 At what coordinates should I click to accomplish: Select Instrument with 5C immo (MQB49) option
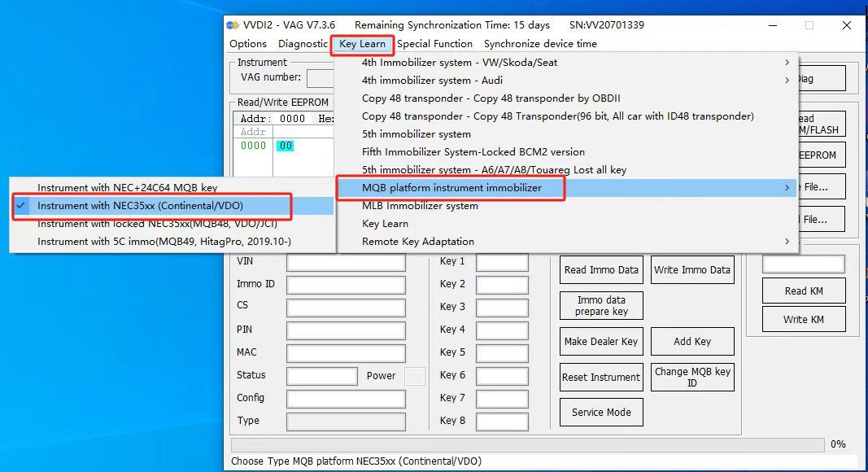[x=164, y=242]
